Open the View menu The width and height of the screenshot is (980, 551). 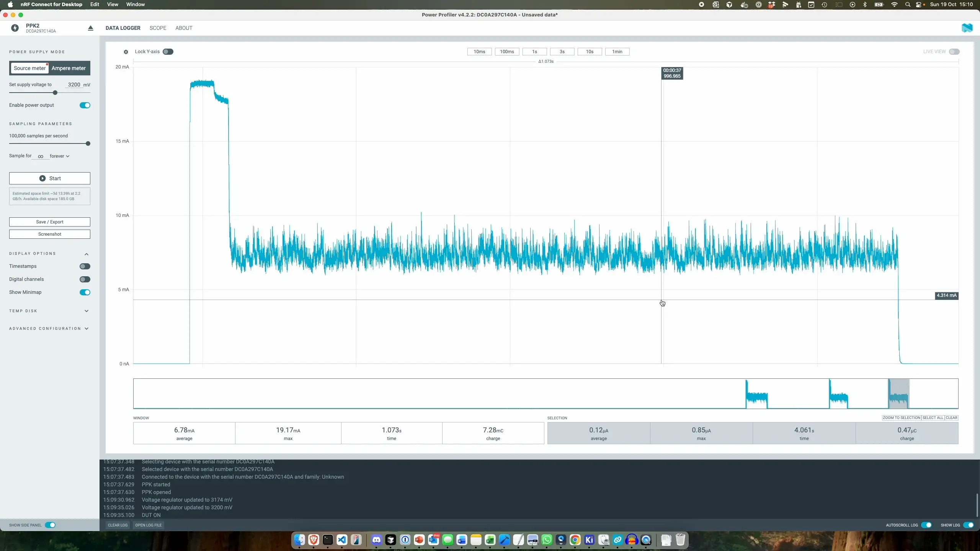112,4
